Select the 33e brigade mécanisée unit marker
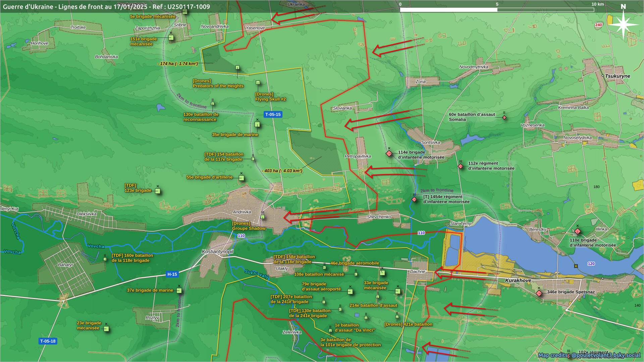Screen dimensions: 644x362 coord(398,291)
